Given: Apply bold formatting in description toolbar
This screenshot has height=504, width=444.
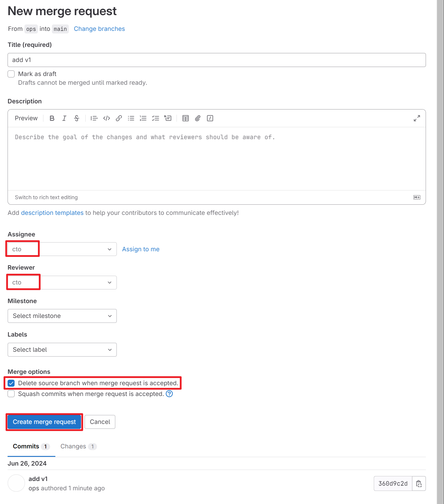Looking at the screenshot, I should pos(52,118).
